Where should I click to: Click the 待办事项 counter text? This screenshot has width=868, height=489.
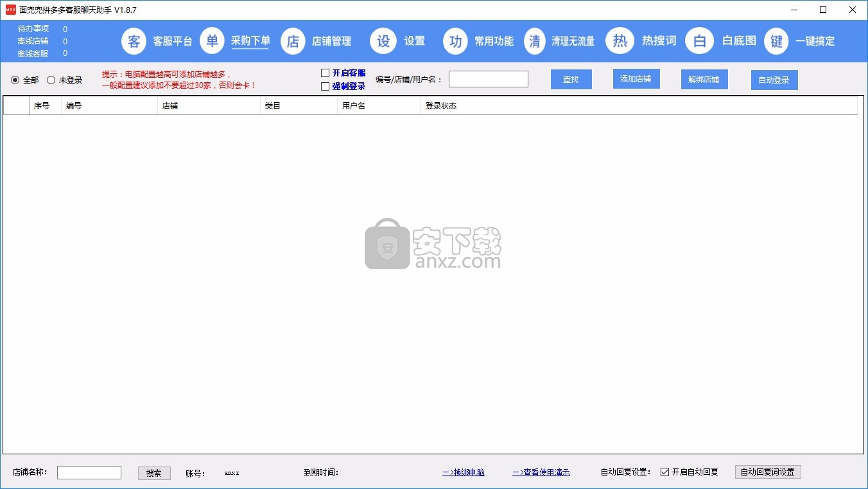coord(33,29)
